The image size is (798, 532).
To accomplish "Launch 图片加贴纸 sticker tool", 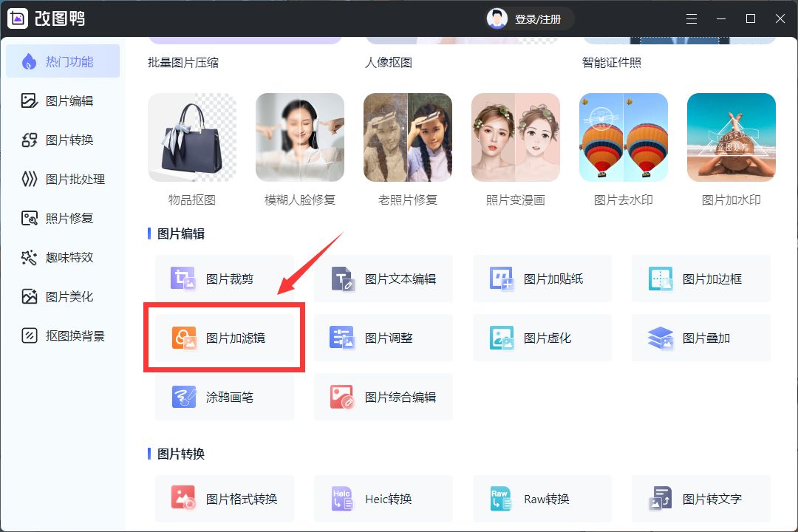I will (x=542, y=279).
